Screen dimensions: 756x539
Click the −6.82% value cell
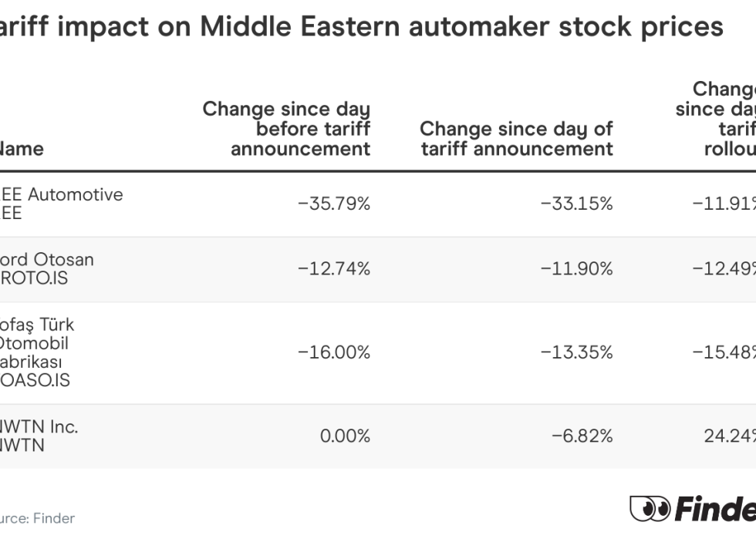click(x=582, y=436)
